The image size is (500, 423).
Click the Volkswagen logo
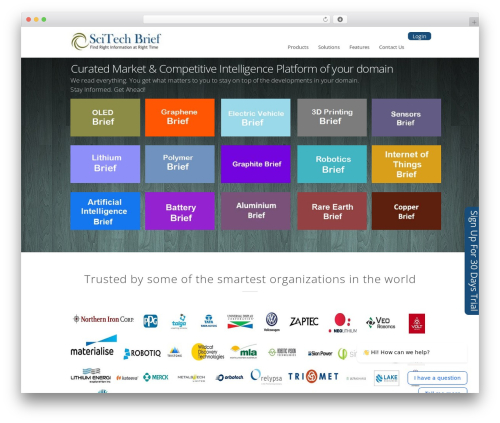(272, 322)
